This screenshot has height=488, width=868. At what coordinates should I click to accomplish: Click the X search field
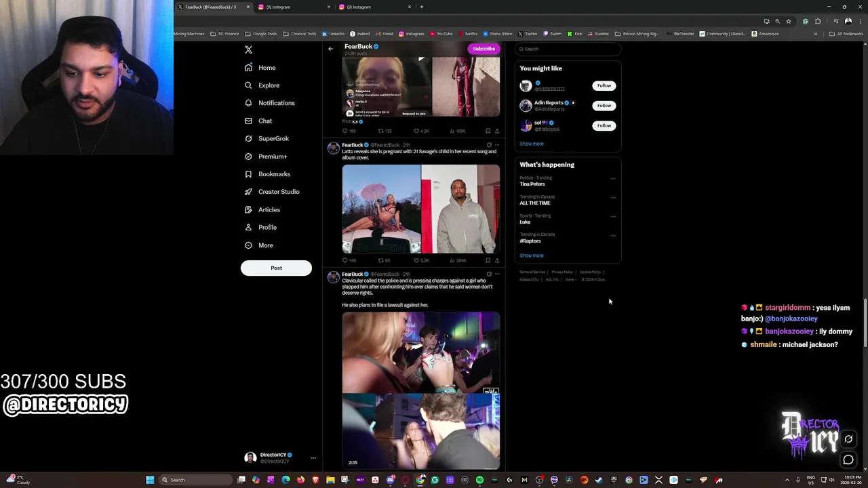coord(568,49)
